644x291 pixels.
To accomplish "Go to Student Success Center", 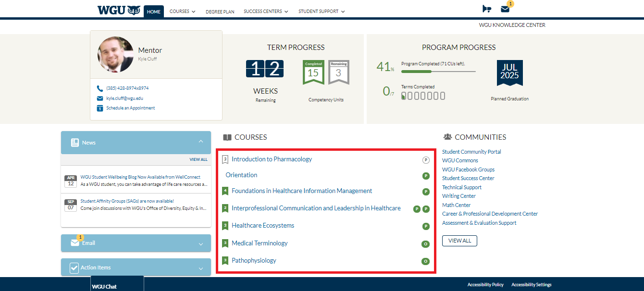I will (468, 178).
